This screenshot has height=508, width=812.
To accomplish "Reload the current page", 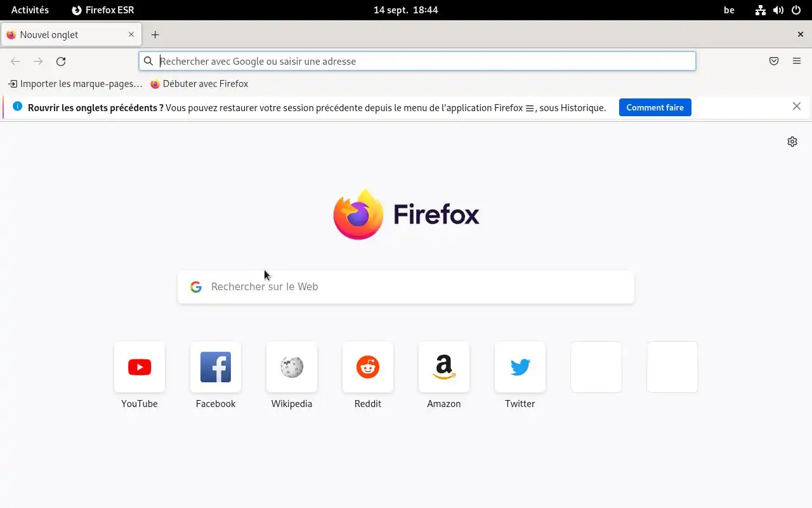I will tap(61, 62).
